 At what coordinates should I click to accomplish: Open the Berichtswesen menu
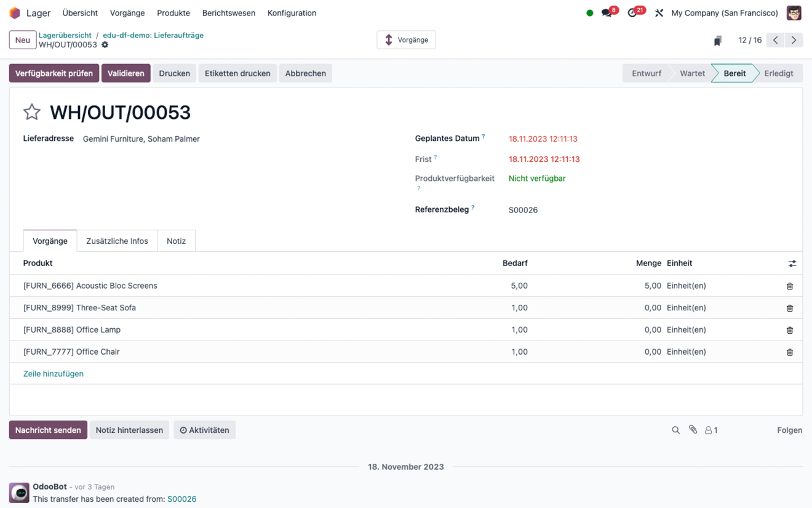229,13
